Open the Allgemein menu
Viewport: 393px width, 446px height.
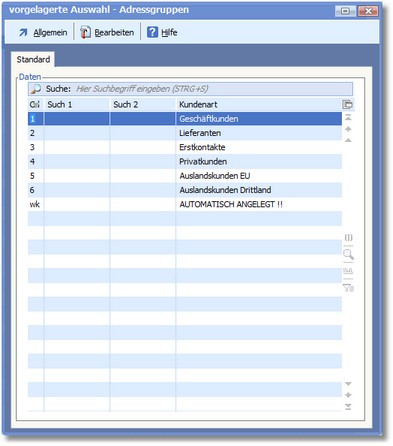(50, 33)
